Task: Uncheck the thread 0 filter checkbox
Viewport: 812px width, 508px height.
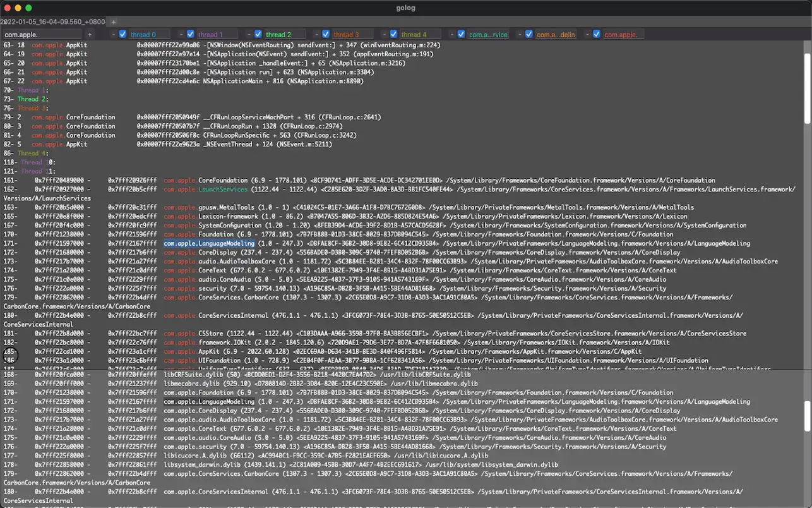Action: [123, 34]
